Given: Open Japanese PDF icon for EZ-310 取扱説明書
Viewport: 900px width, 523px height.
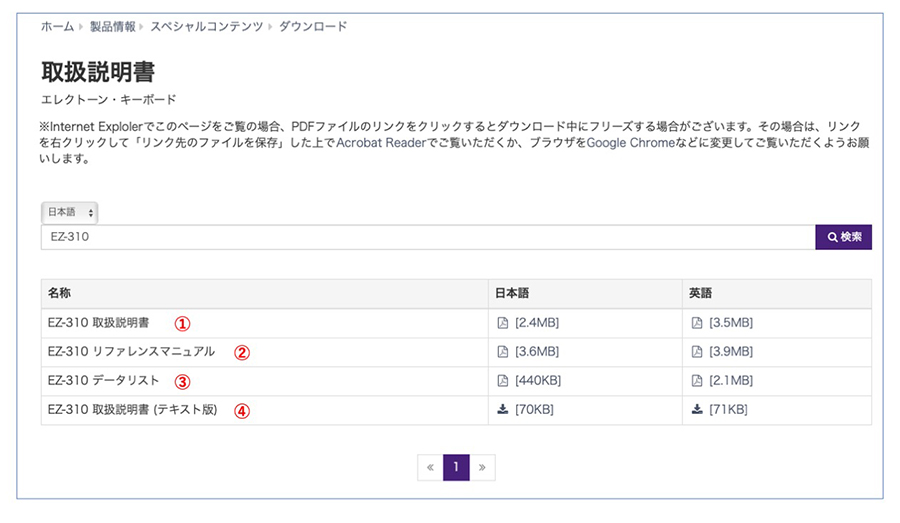Looking at the screenshot, I should (503, 323).
